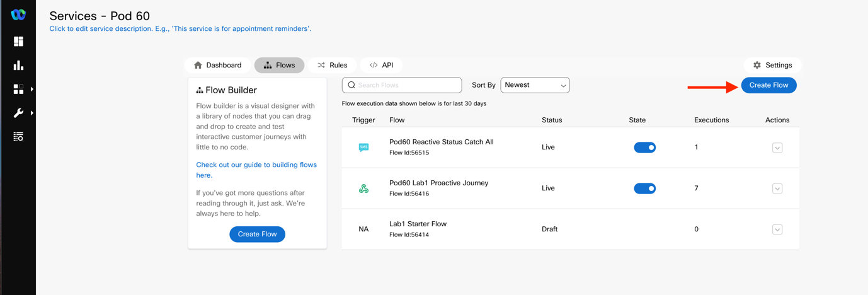The width and height of the screenshot is (868, 295).
Task: Open the wrench tools icon in sidebar
Action: 18,113
